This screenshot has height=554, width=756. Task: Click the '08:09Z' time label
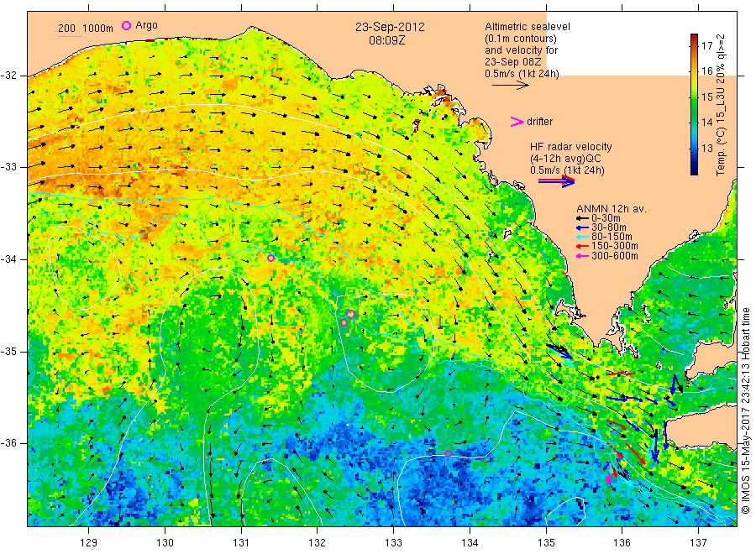tap(387, 41)
